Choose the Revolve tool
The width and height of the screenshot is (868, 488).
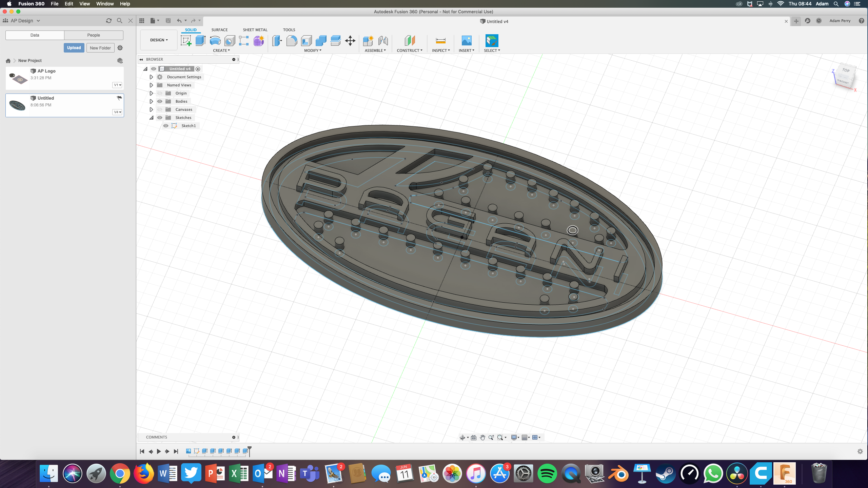pos(215,41)
